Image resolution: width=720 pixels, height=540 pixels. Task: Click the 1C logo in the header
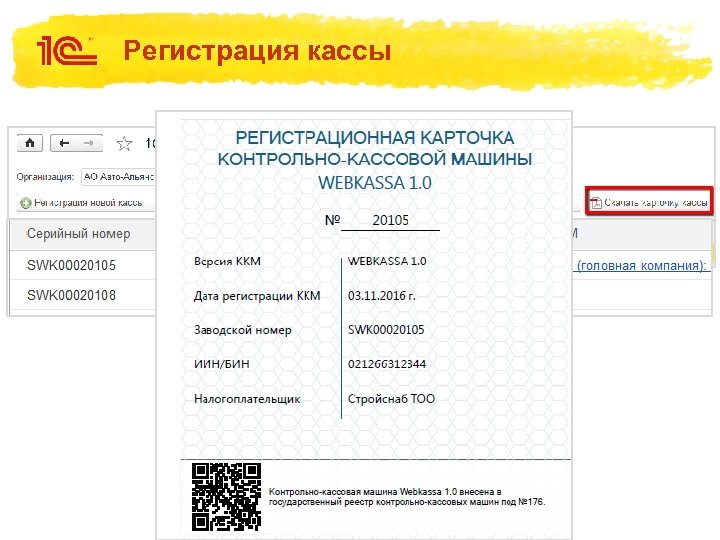(x=67, y=50)
